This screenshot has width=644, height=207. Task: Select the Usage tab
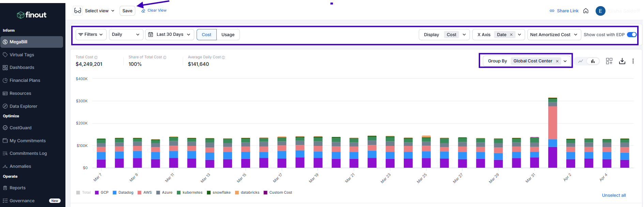(228, 34)
